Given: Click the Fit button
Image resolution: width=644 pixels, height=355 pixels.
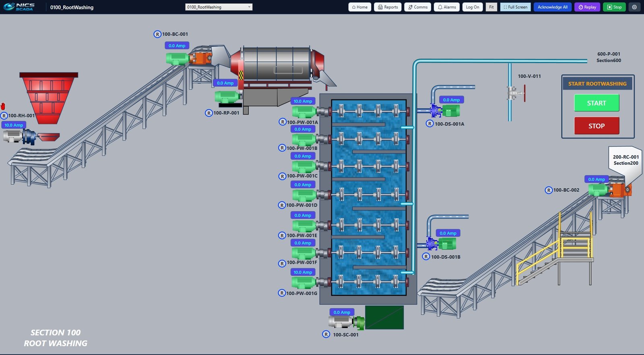Looking at the screenshot, I should click(x=491, y=7).
